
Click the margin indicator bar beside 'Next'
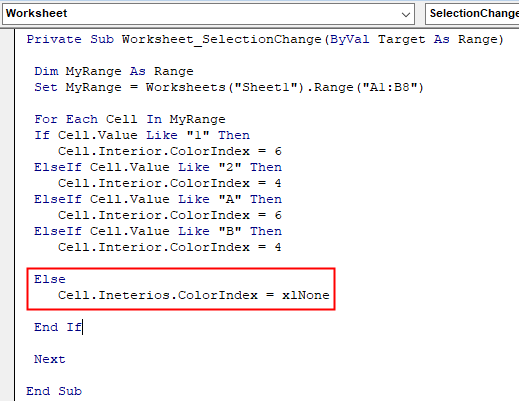click(7, 359)
